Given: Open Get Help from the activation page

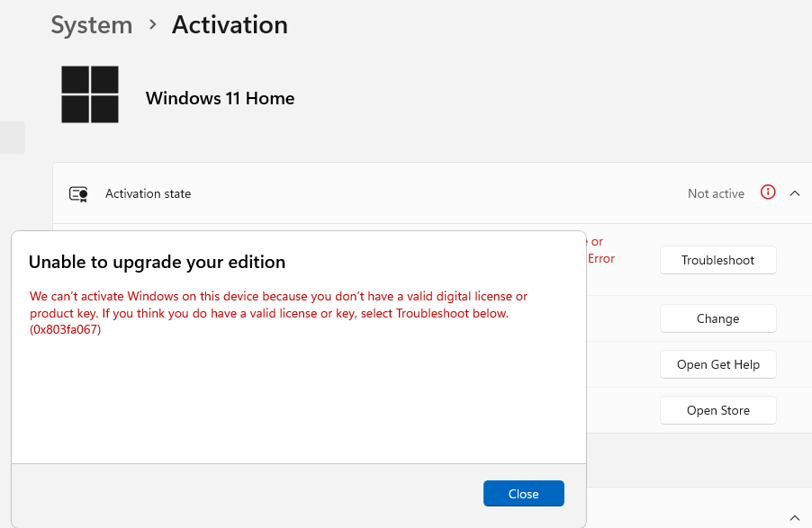Looking at the screenshot, I should [717, 364].
